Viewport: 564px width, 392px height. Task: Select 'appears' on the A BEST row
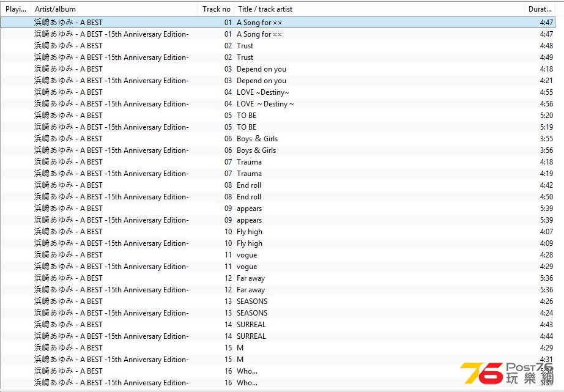(249, 209)
